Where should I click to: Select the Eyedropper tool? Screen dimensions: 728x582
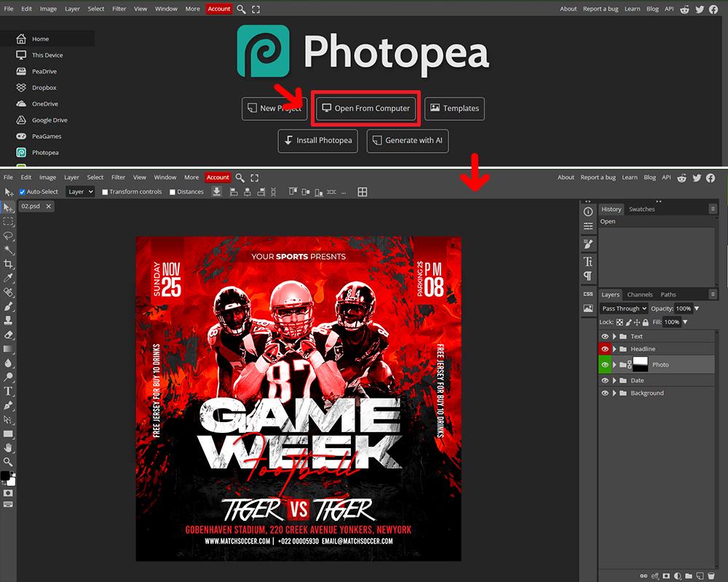click(x=8, y=278)
